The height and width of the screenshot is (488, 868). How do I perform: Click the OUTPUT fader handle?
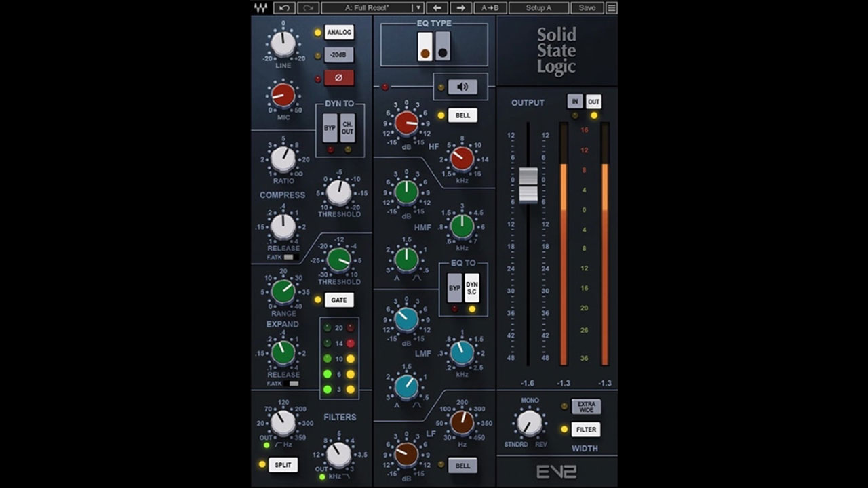pyautogui.click(x=528, y=185)
